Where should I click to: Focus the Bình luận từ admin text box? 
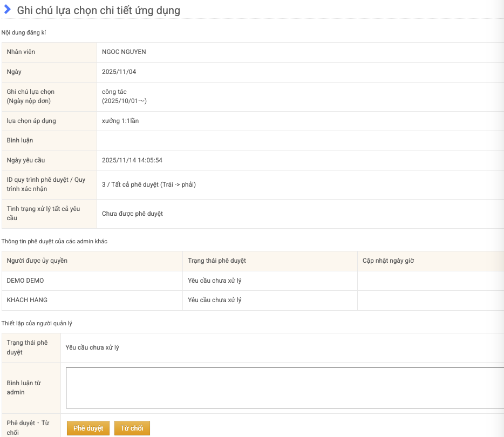pos(284,387)
